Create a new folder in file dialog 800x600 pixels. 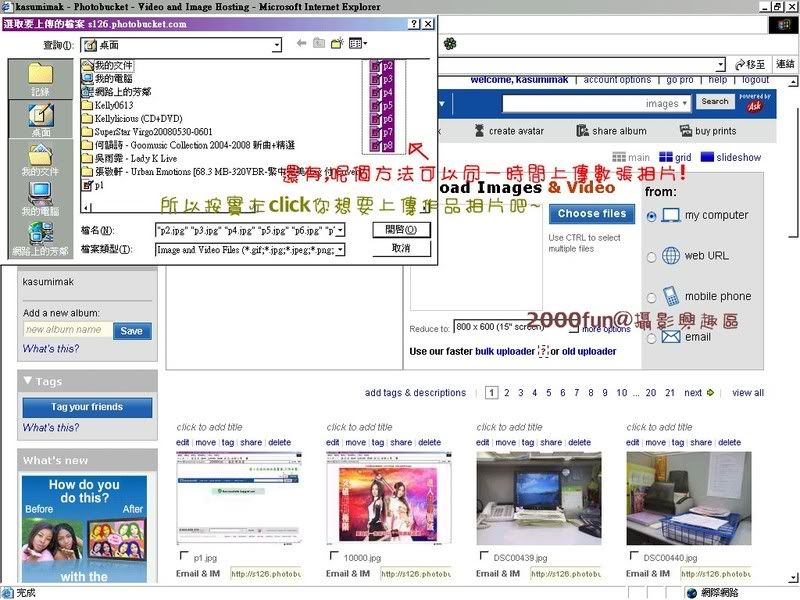click(x=337, y=44)
